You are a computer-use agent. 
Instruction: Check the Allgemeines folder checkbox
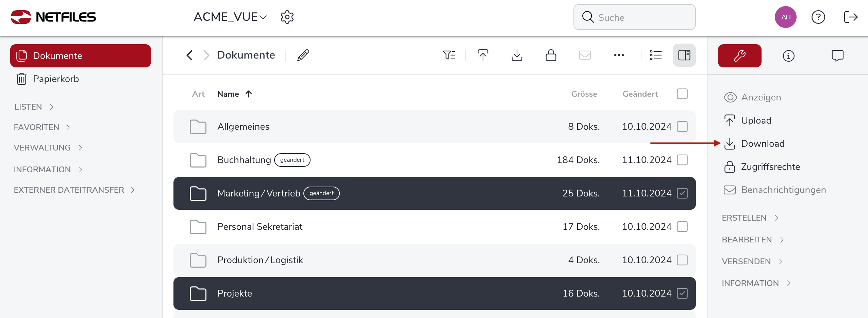[682, 127]
